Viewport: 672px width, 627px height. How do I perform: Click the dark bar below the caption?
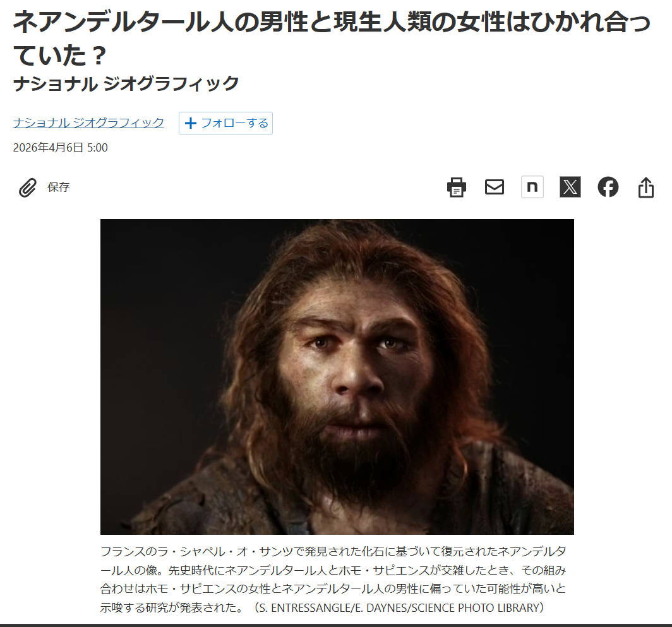pyautogui.click(x=336, y=625)
